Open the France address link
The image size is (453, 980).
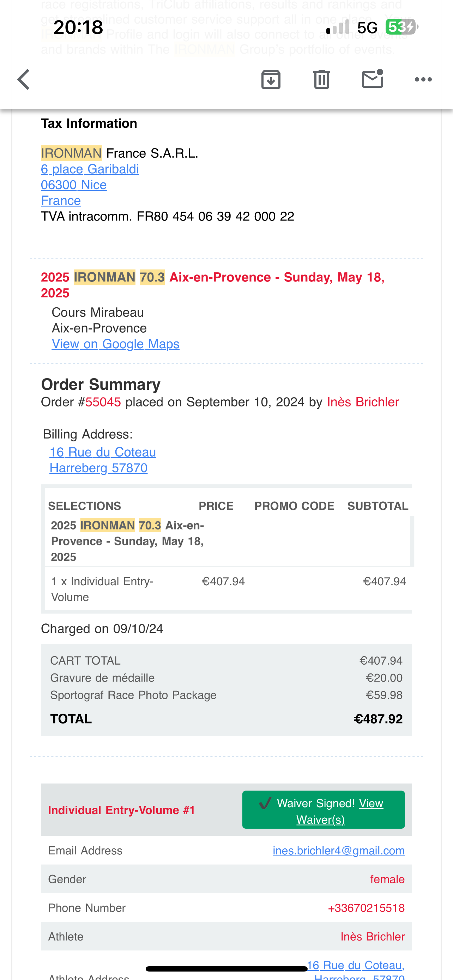[61, 200]
